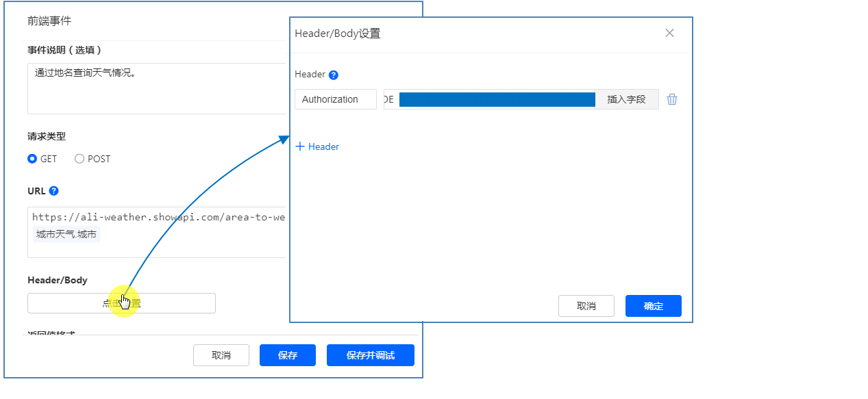Delete the Authorization header with trash icon
This screenshot has height=399, width=868.
[672, 99]
